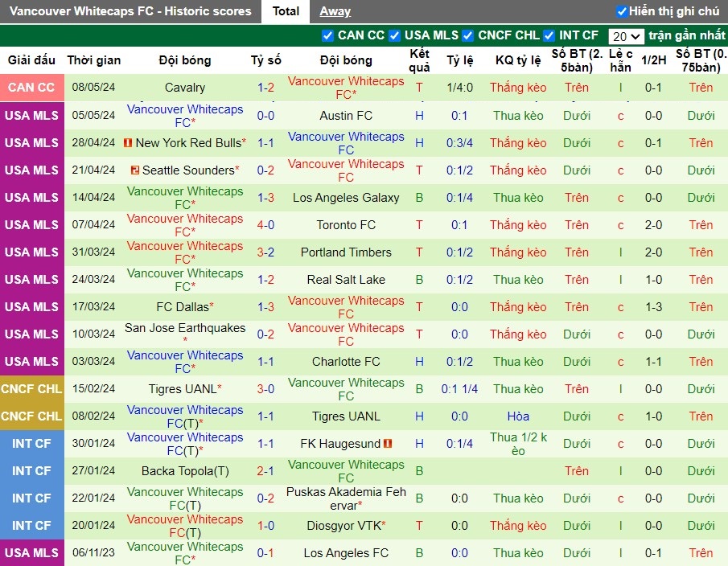Click USA MLS league cell for 06/11/23

31,553
